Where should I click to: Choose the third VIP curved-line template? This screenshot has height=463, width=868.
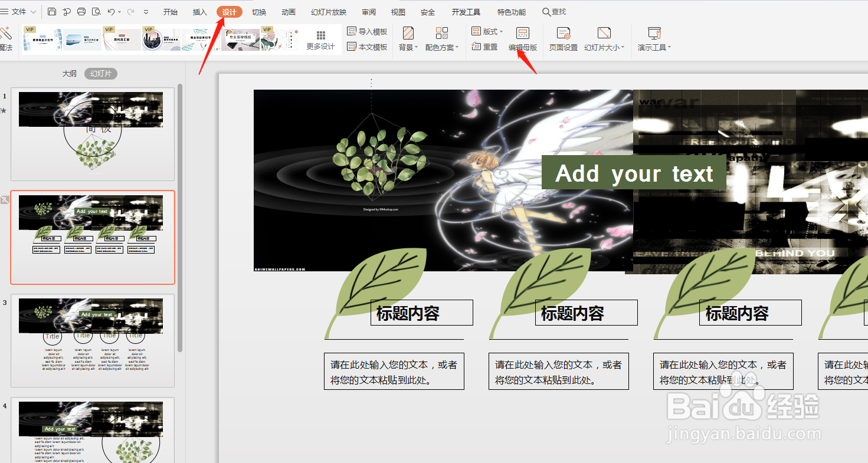click(122, 38)
